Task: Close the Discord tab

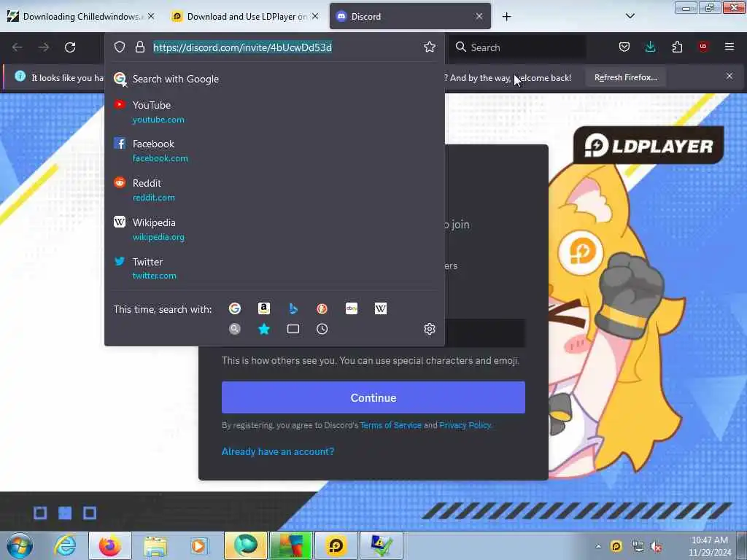Action: pyautogui.click(x=479, y=16)
